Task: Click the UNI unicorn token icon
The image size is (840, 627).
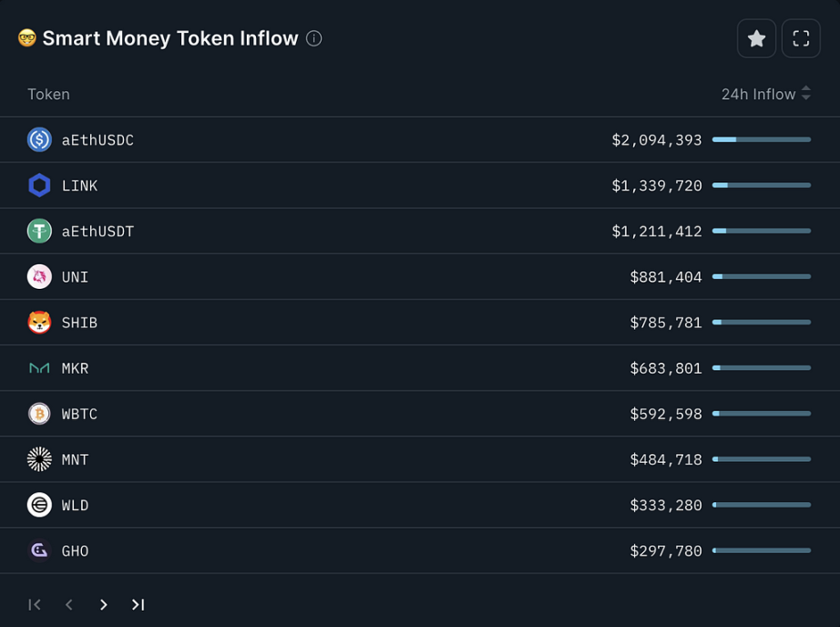Action: 39,276
